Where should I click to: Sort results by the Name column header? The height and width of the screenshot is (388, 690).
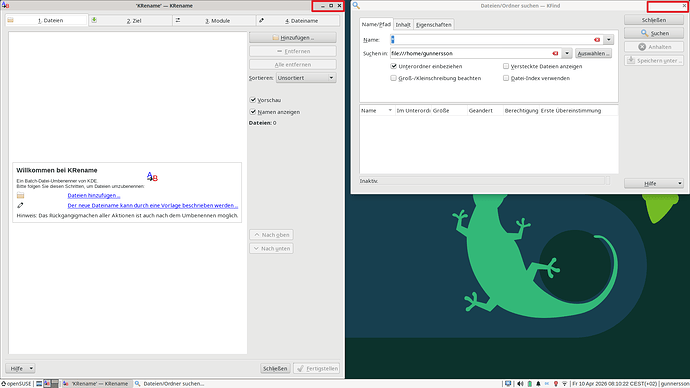(x=377, y=110)
